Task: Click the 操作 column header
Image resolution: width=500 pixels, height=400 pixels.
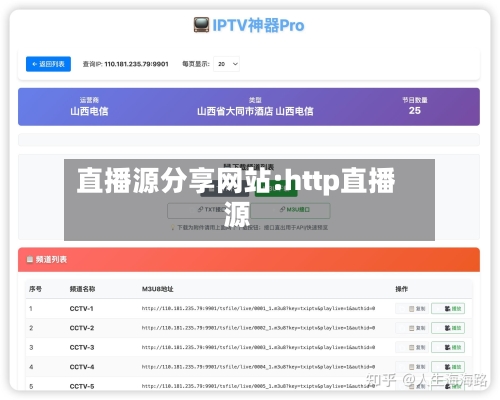Action: [402, 289]
